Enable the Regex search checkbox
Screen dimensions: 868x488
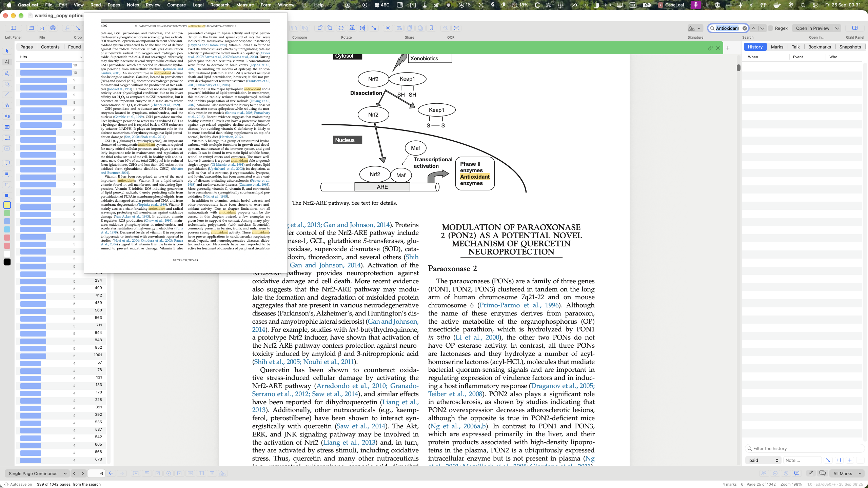tap(770, 28)
